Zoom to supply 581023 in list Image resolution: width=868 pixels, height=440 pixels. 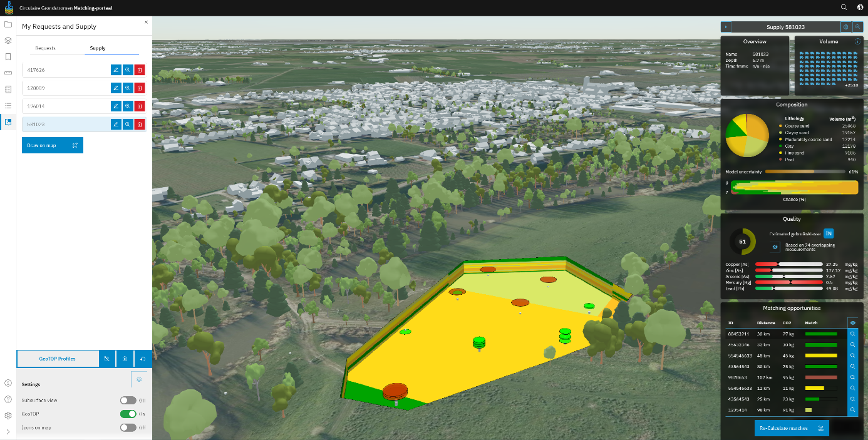[128, 125]
